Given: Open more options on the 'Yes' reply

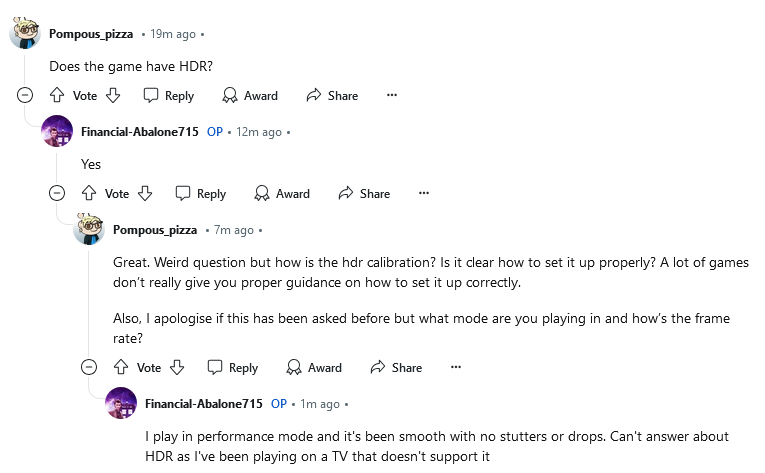Looking at the screenshot, I should 423,193.
